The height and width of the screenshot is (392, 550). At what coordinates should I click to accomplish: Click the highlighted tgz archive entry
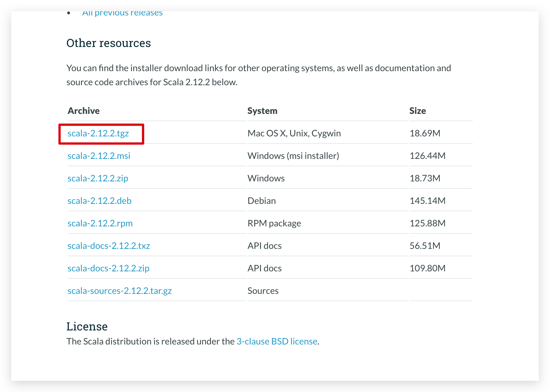tap(98, 133)
